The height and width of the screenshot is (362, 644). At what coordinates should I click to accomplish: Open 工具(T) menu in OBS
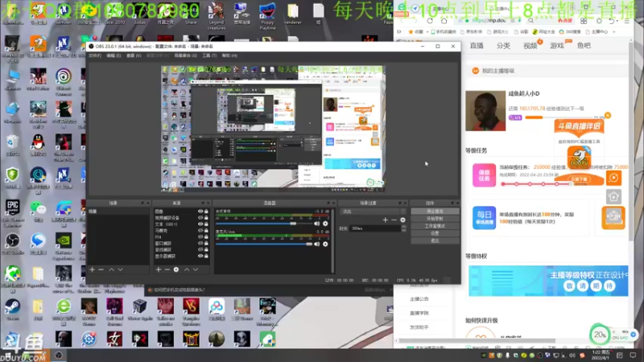coord(209,56)
